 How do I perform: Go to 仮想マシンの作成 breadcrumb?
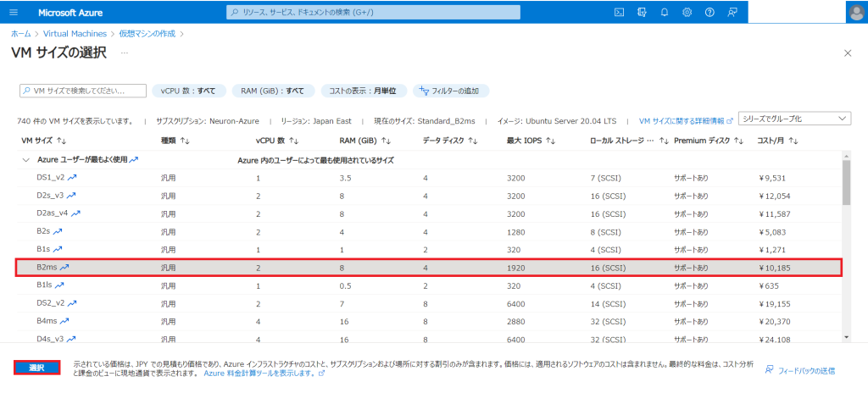click(x=147, y=33)
